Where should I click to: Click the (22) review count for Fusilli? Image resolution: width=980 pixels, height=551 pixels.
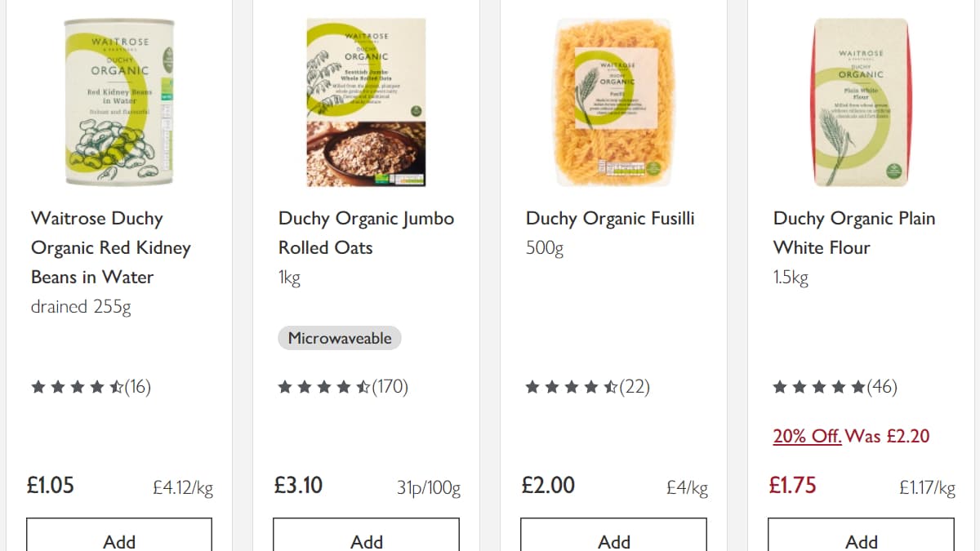pos(634,387)
